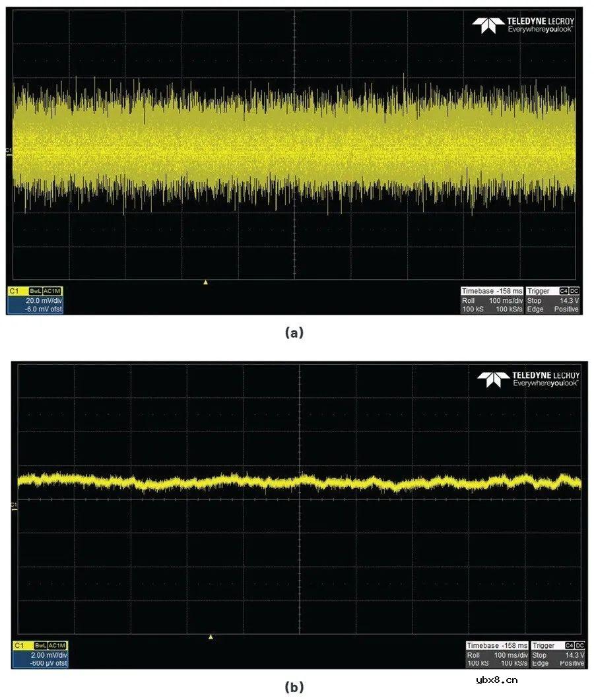The width and height of the screenshot is (594, 700).
Task: Click the C1 ground level indicator on bottom scope
Action: pyautogui.click(x=14, y=506)
